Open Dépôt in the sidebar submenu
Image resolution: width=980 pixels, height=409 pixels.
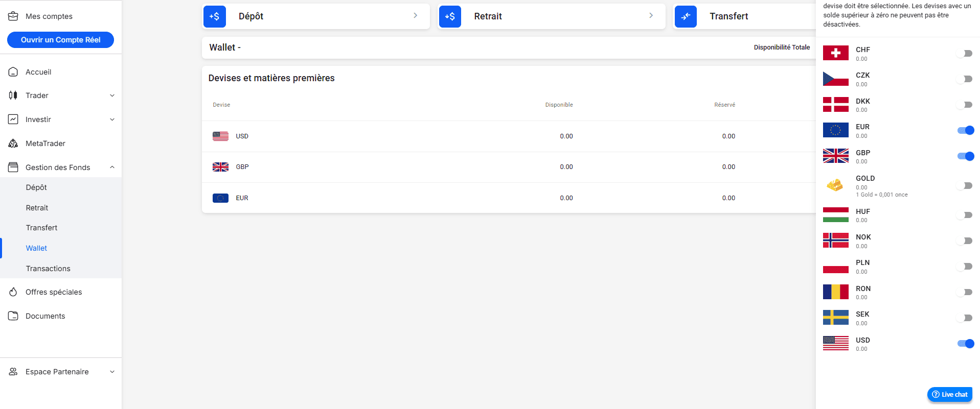[x=36, y=187]
